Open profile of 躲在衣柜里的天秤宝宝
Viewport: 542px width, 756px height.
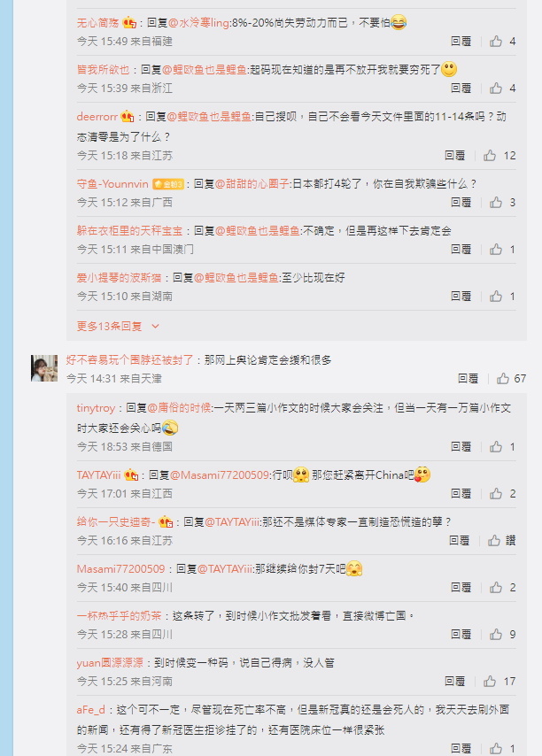pos(129,231)
